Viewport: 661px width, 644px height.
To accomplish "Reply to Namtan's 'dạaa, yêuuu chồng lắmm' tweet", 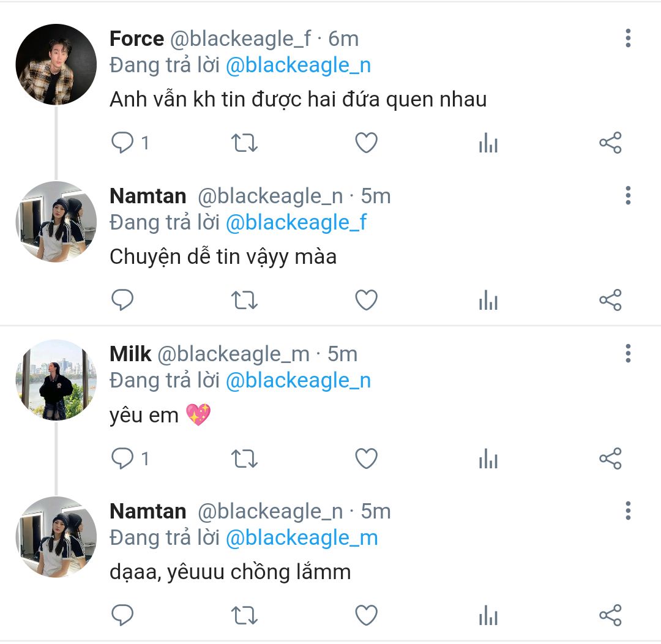I will [122, 615].
